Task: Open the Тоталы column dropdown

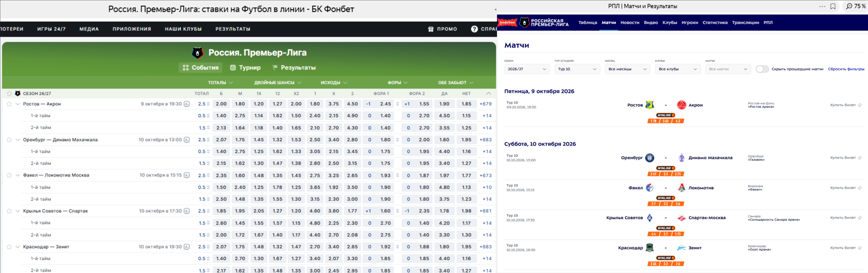Action: (x=220, y=83)
